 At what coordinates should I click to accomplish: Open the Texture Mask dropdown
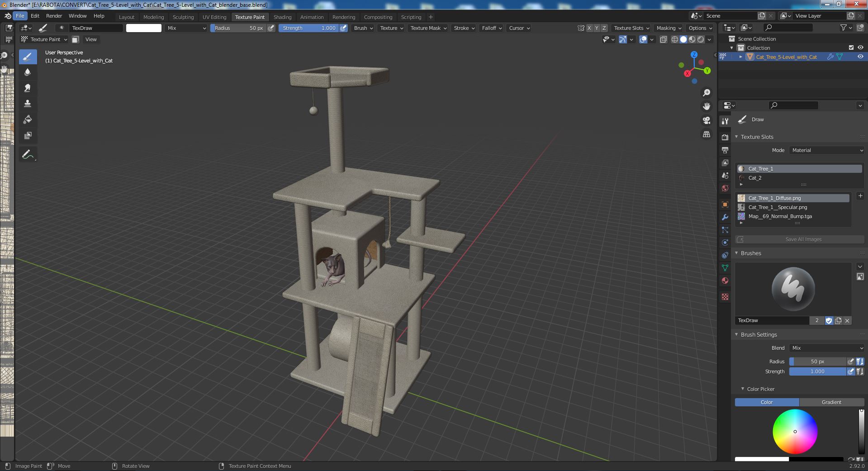point(428,28)
